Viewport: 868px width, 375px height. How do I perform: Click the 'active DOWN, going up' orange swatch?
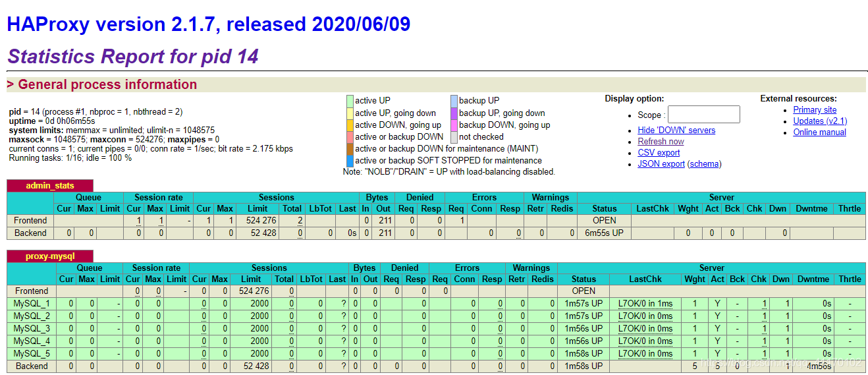tap(350, 125)
